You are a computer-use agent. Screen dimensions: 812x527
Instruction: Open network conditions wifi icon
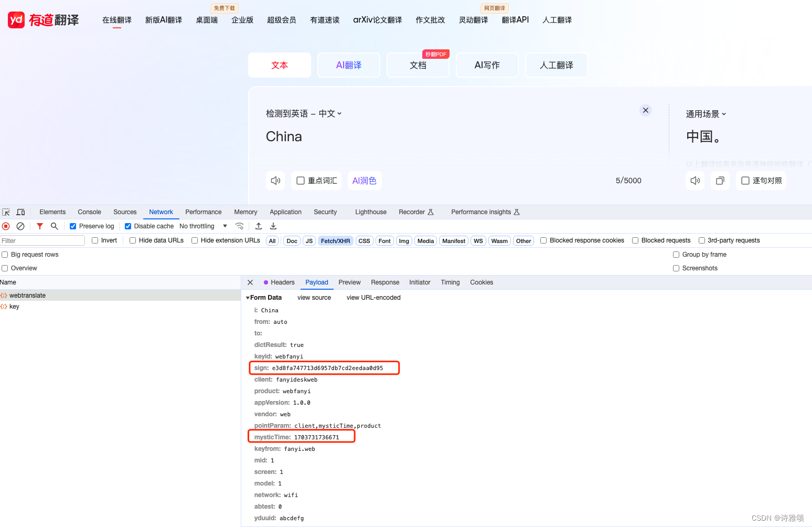pos(240,226)
